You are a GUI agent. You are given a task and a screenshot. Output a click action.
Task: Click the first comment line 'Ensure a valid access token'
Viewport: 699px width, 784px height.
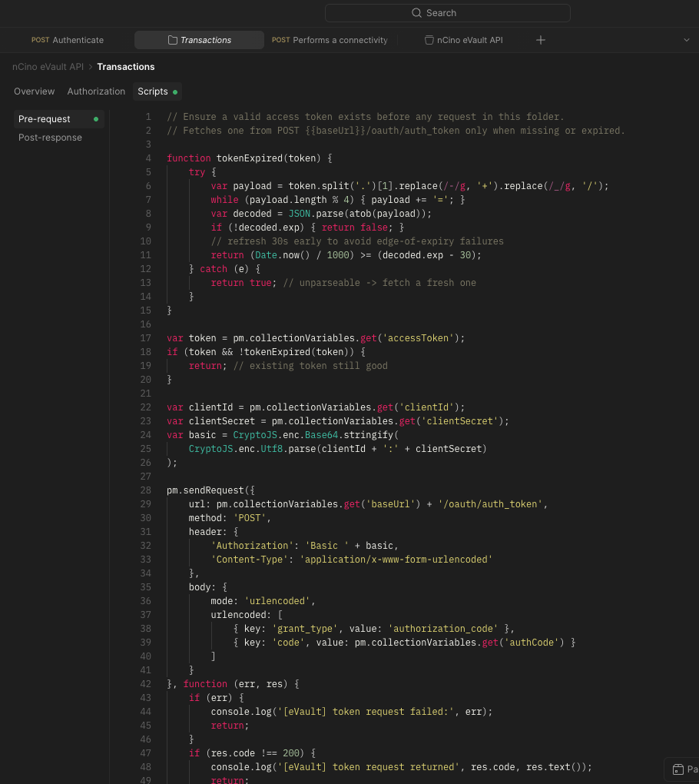(365, 117)
